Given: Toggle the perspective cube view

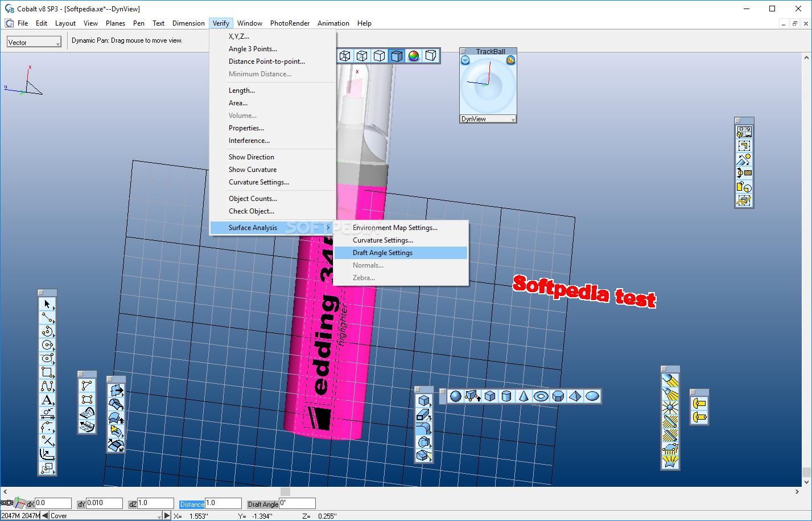Looking at the screenshot, I should 431,56.
